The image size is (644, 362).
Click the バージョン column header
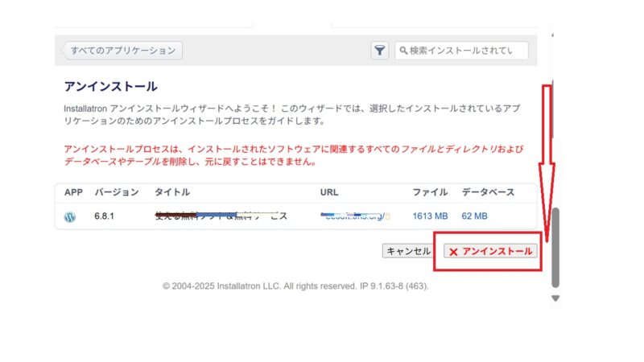[117, 193]
